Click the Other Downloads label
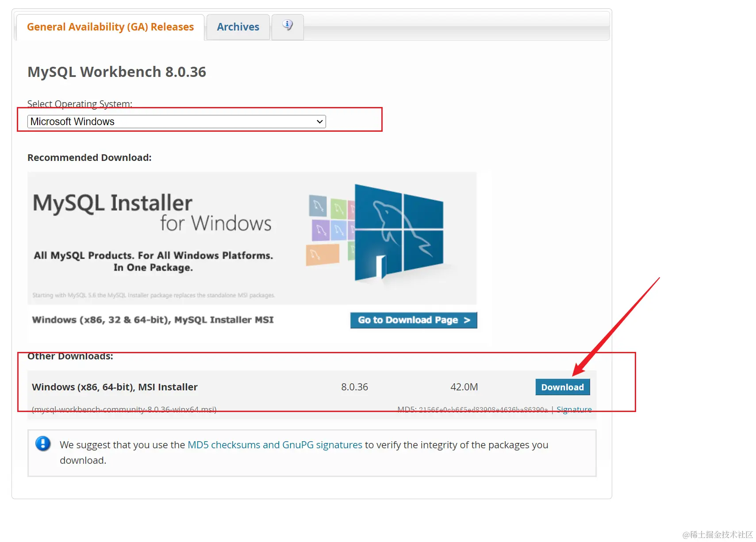The image size is (756, 542). (x=70, y=356)
